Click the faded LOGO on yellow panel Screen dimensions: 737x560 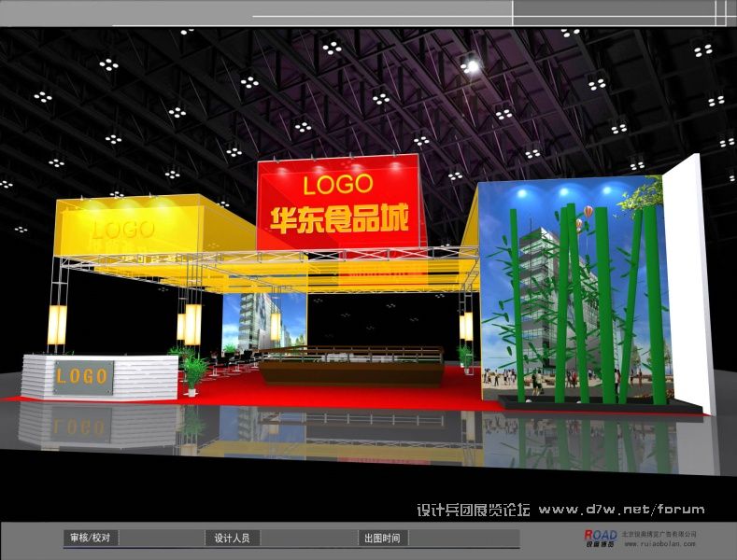click(x=124, y=230)
